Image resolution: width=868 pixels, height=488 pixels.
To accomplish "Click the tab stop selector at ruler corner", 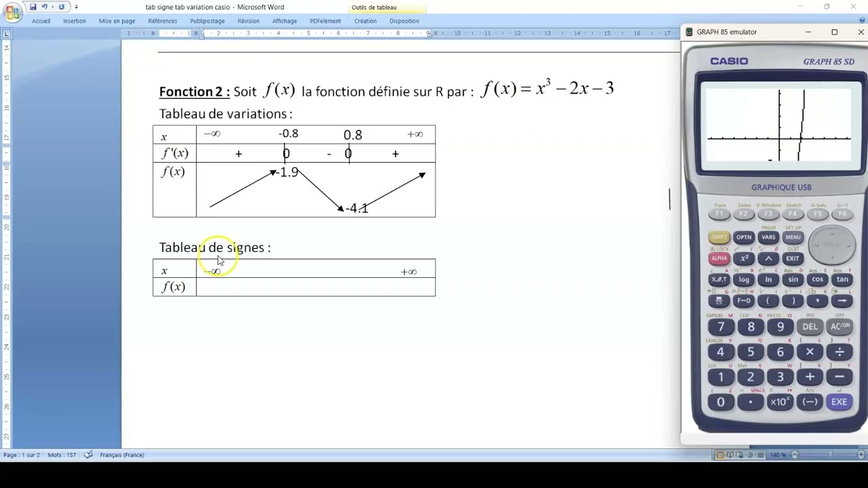I will tap(6, 33).
